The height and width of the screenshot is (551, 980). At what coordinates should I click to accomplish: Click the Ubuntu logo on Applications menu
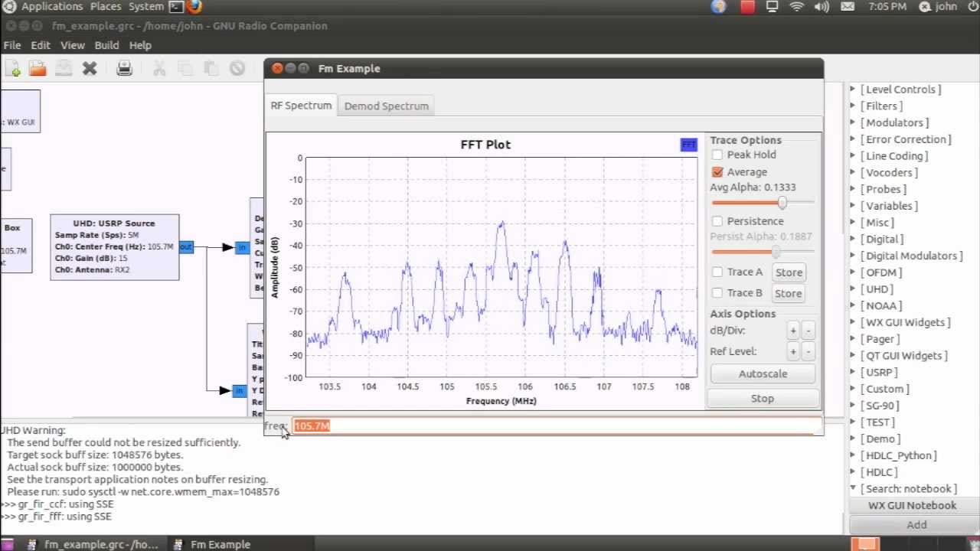tap(8, 7)
